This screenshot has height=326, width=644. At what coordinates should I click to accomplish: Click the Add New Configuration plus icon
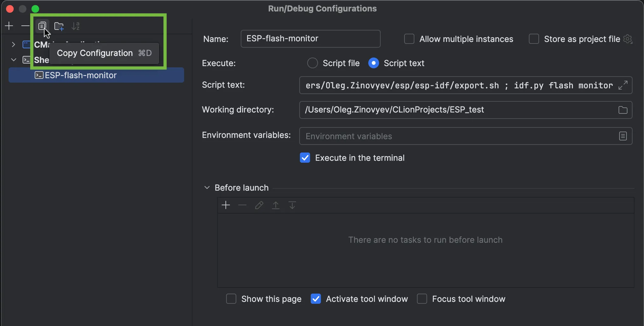9,26
